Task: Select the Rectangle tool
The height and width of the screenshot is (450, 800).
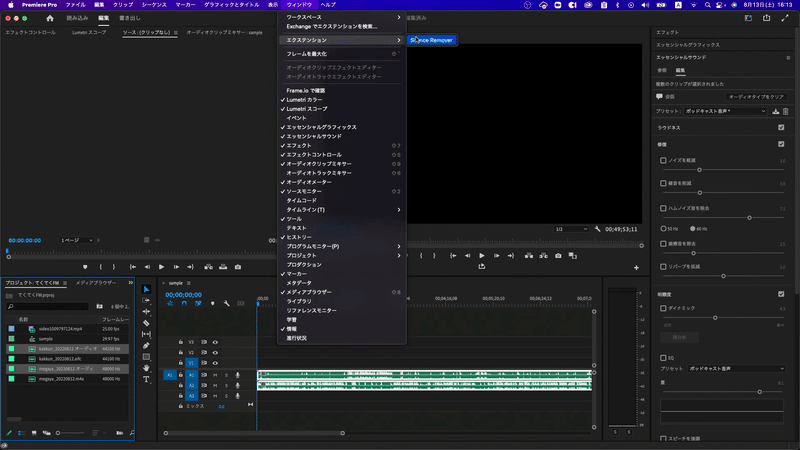Action: pyautogui.click(x=146, y=357)
